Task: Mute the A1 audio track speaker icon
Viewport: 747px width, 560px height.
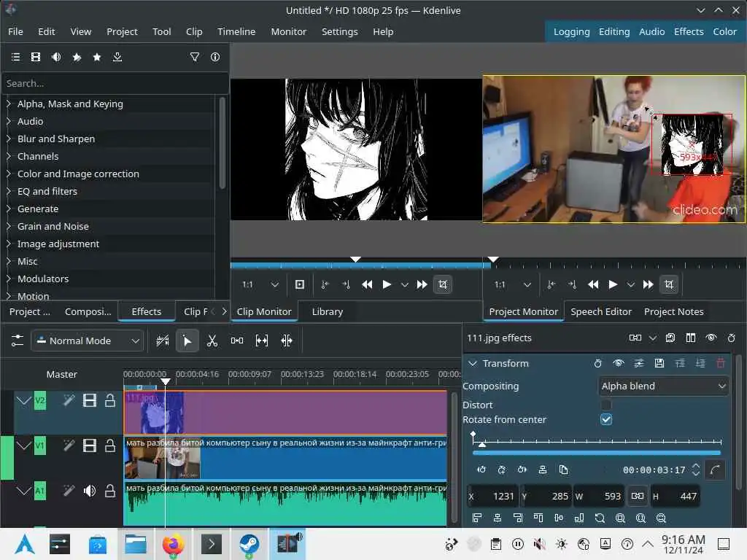Action: tap(90, 491)
